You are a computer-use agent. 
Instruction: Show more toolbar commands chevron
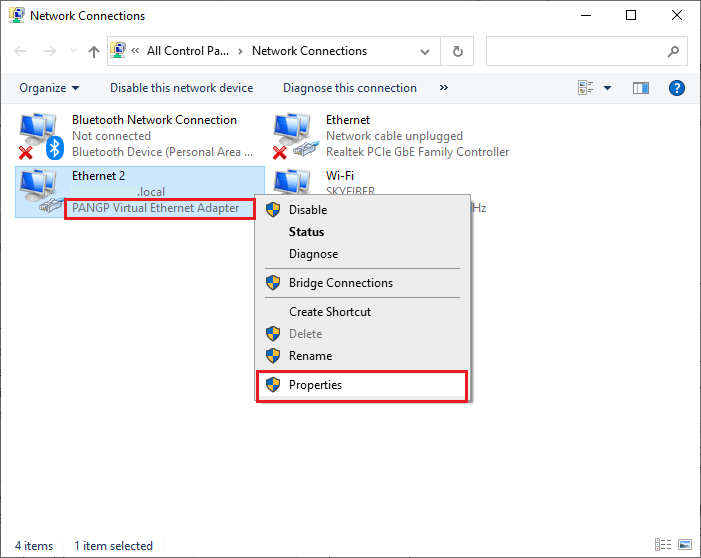tap(444, 88)
